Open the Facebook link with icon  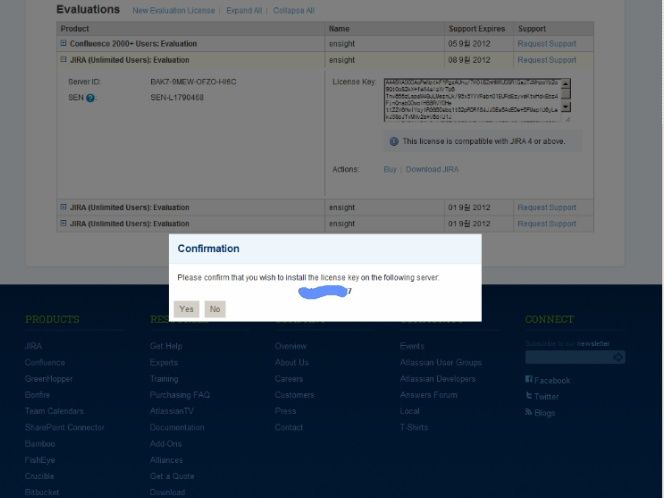pos(548,380)
